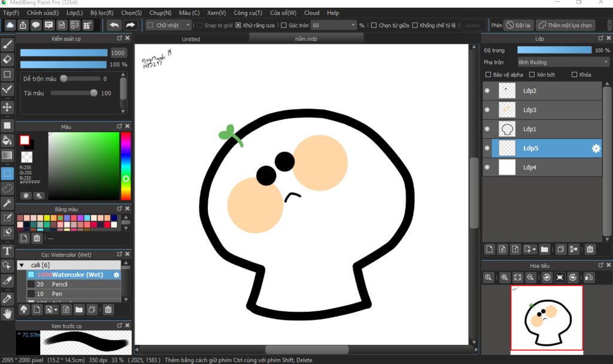Click the rainbow hue bar in Màu panel
This screenshot has width=613, height=364.
(126, 166)
